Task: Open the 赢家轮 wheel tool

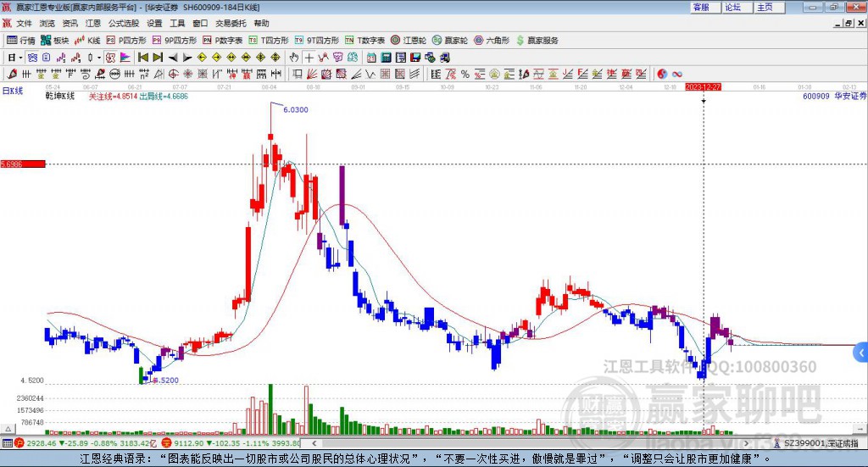Action: click(x=450, y=41)
